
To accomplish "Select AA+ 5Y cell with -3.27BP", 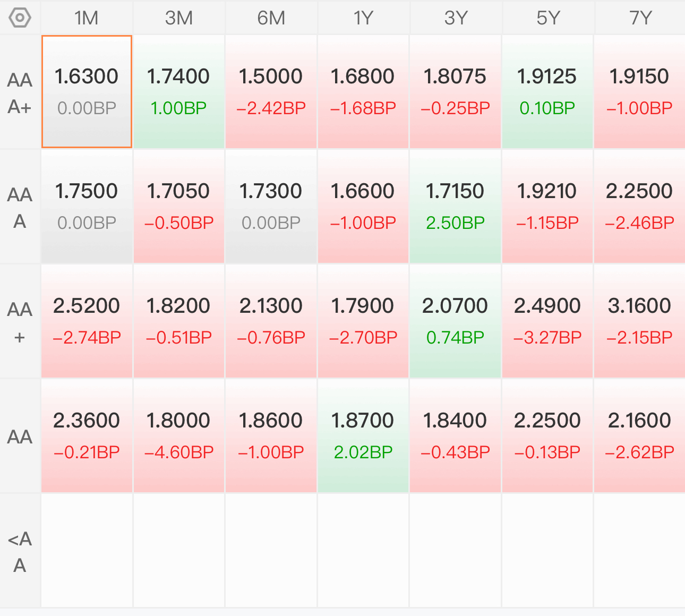I will click(547, 321).
